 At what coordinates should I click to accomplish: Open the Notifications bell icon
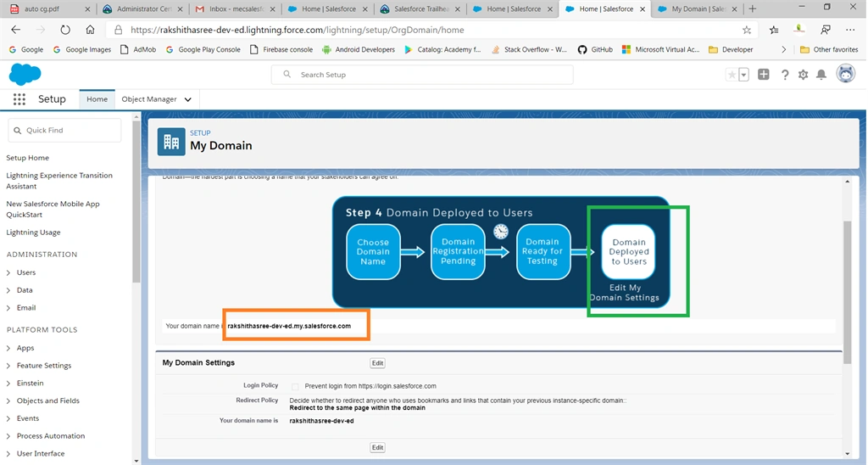821,75
